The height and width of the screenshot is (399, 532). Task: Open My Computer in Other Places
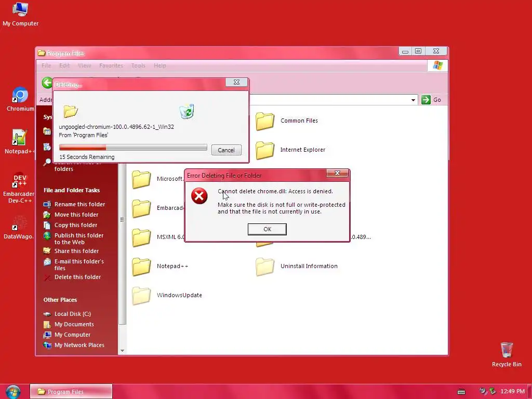pos(67,335)
